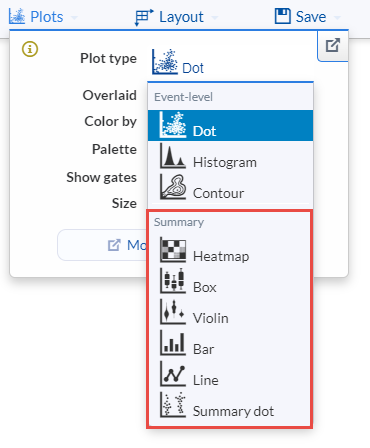Click the Contour lines icon

(173, 187)
